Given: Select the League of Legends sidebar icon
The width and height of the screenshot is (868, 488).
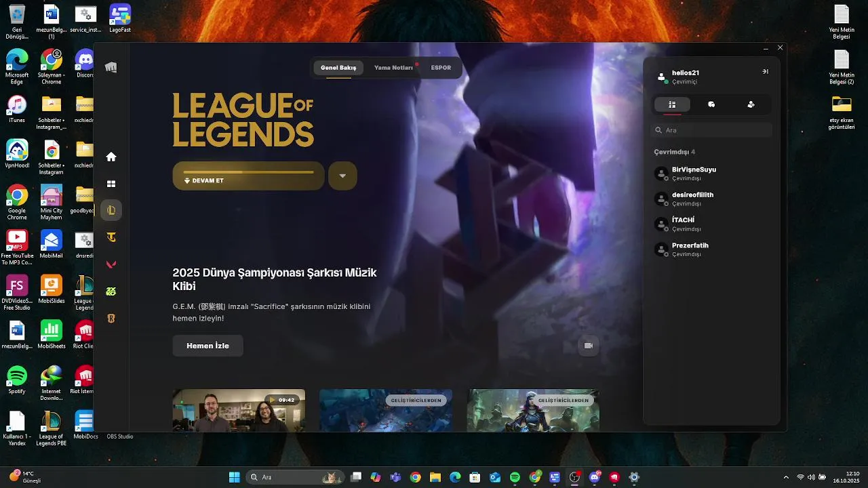Looking at the screenshot, I should click(x=111, y=210).
